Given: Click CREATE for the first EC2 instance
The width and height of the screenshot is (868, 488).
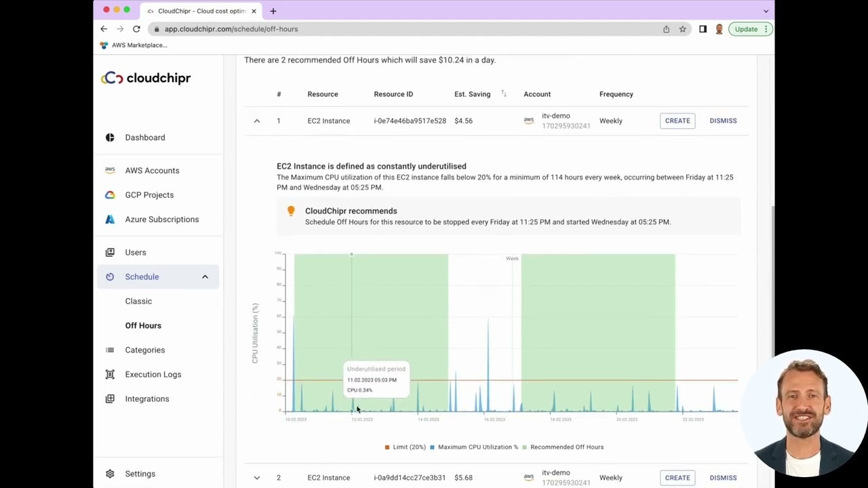Looking at the screenshot, I should coord(677,121).
